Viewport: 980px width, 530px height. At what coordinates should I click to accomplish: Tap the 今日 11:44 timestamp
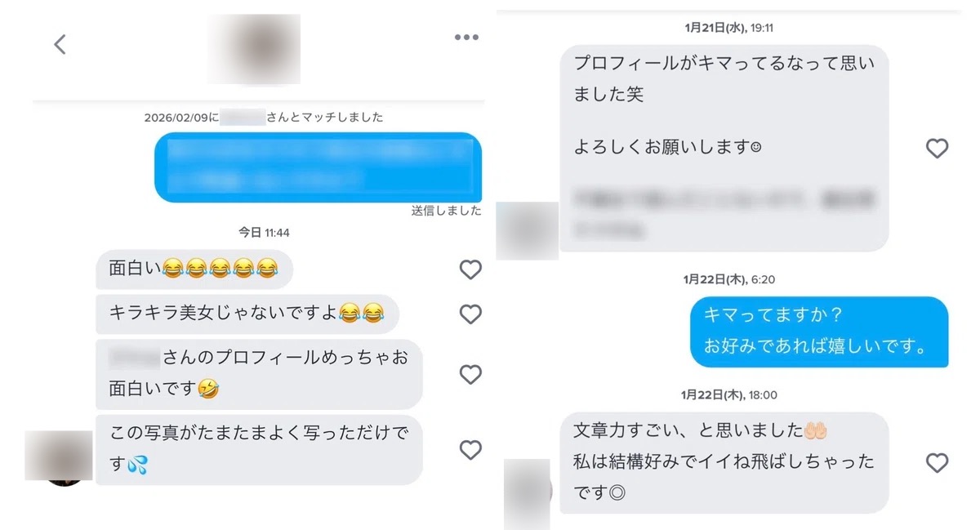pyautogui.click(x=264, y=233)
